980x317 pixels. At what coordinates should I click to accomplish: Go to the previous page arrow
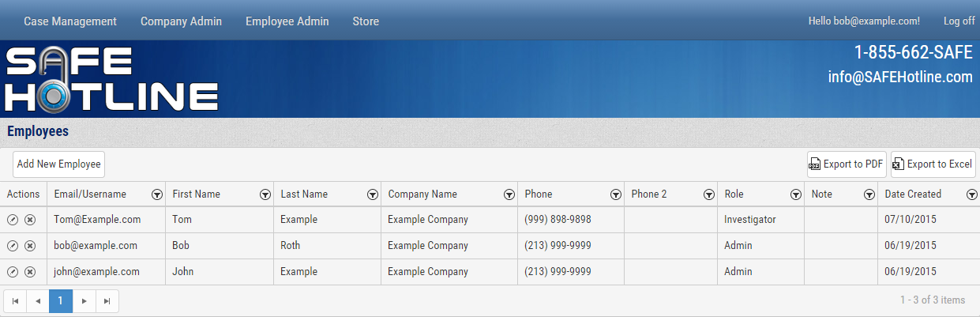38,301
